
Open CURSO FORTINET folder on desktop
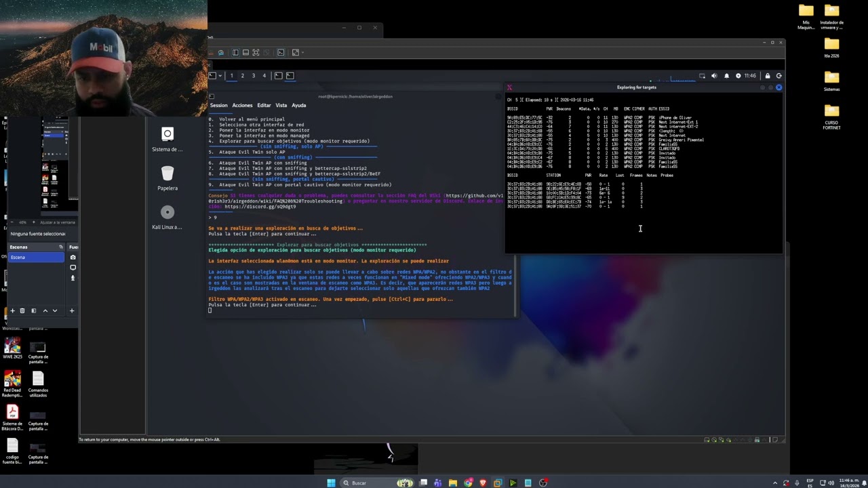point(832,117)
